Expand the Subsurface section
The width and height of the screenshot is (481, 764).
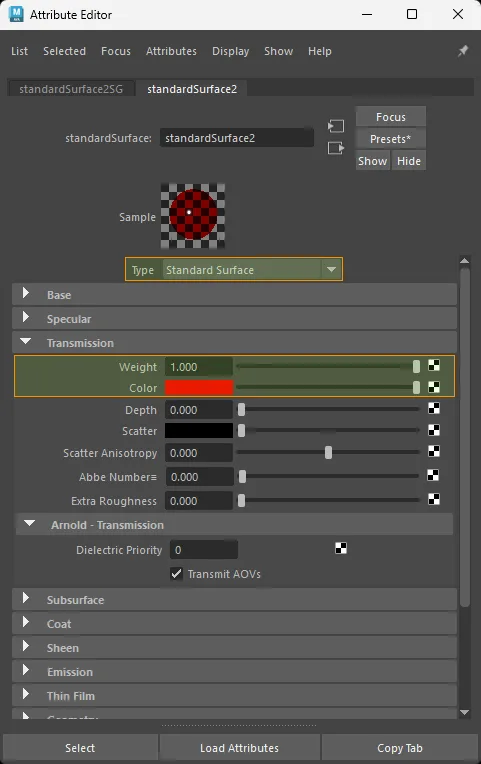[x=234, y=600]
